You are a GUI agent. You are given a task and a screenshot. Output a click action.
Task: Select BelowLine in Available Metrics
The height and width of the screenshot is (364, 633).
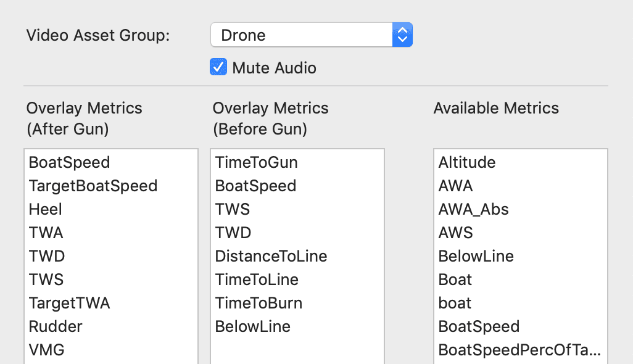click(521, 256)
